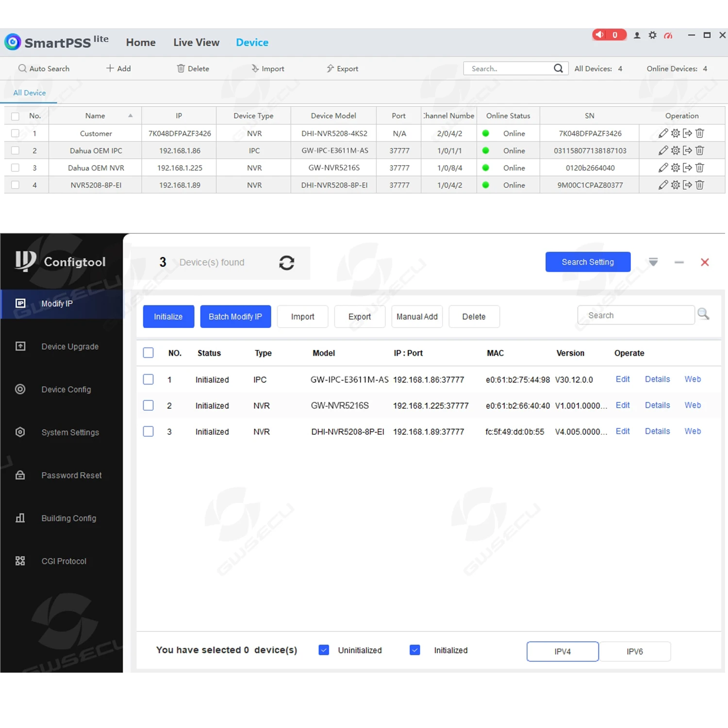The width and height of the screenshot is (728, 728).
Task: Sort devices by the Name column arrow
Action: point(130,116)
